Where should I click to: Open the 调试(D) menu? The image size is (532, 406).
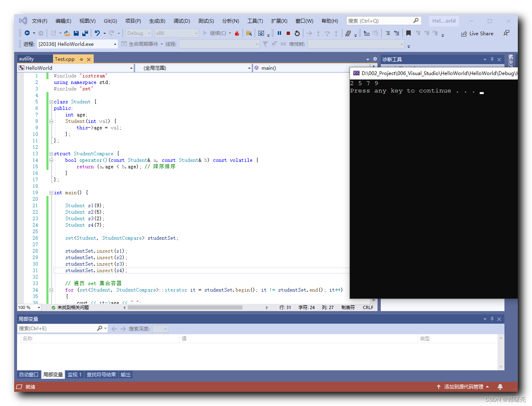pos(181,21)
